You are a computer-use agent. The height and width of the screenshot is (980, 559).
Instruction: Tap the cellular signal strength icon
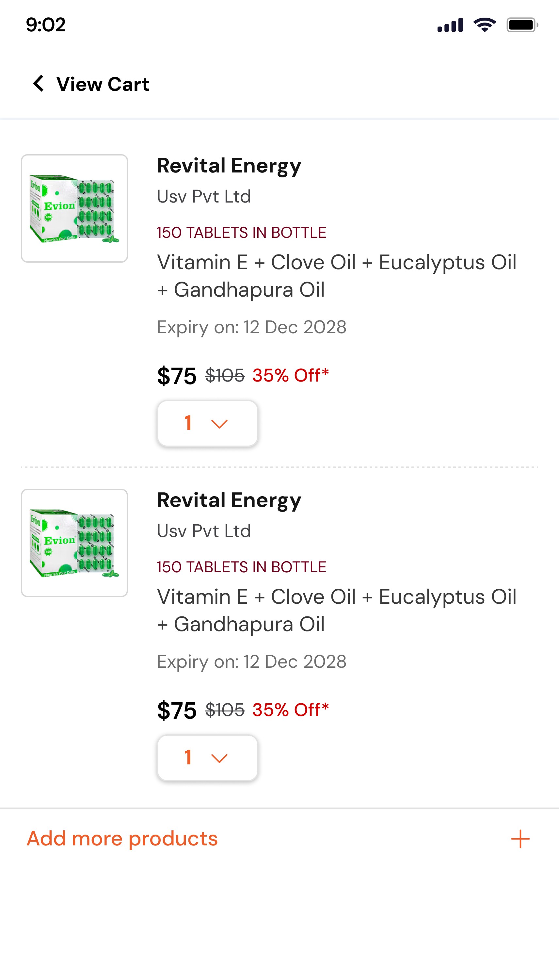[450, 25]
